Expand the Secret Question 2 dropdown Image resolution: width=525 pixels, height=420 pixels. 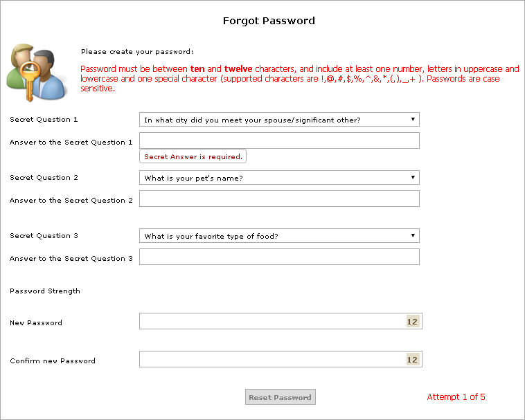(279, 178)
